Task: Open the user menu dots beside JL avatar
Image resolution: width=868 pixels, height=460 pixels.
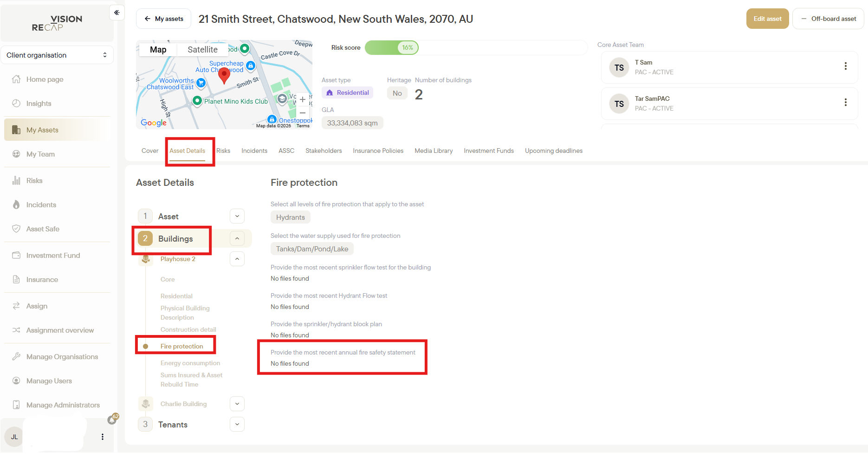Action: pyautogui.click(x=103, y=437)
